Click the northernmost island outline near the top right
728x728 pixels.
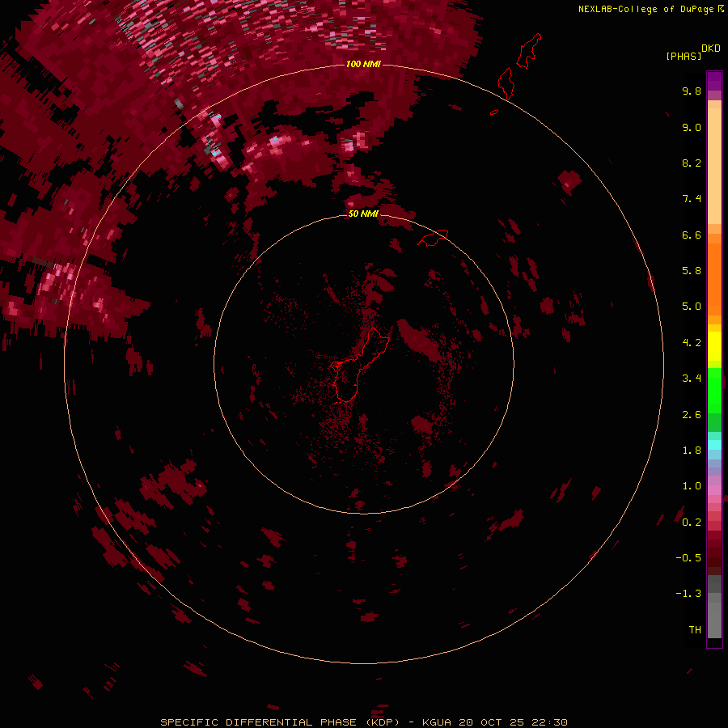click(529, 51)
